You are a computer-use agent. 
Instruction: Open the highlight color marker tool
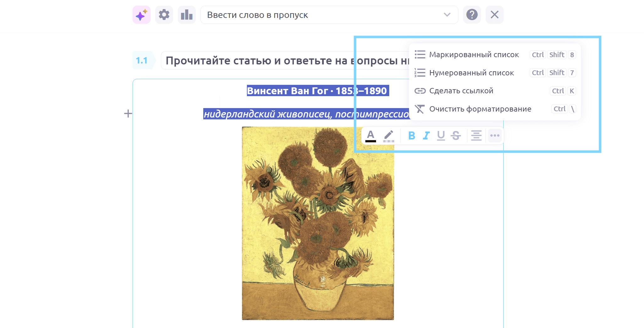[x=389, y=136]
